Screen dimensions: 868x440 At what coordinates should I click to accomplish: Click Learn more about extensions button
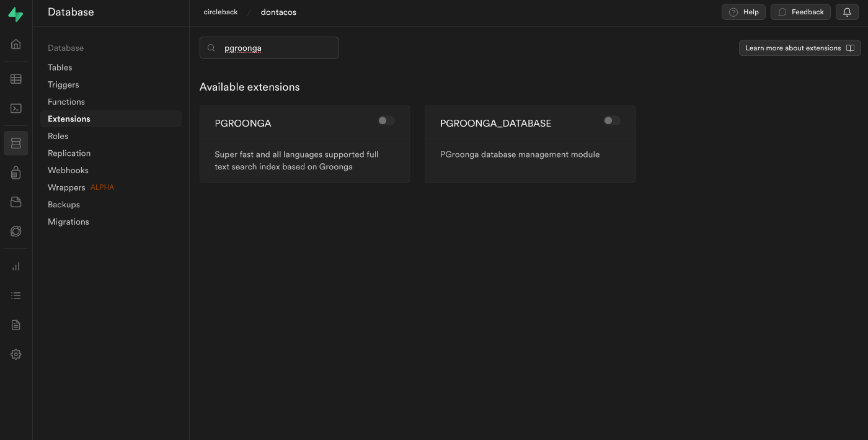point(800,48)
